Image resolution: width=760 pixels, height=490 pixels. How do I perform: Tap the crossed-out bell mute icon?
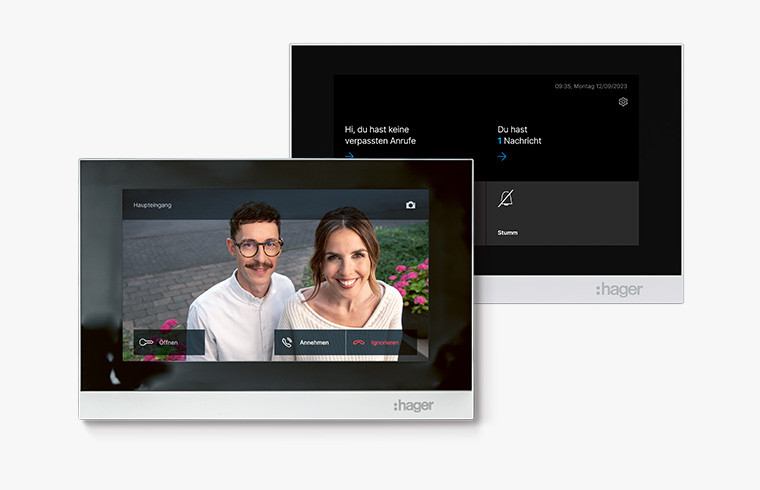point(506,199)
